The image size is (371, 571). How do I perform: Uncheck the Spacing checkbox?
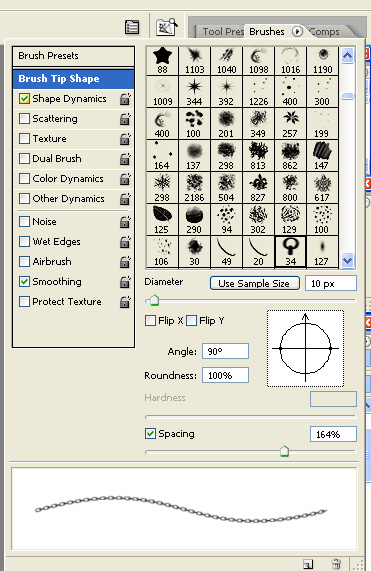coord(150,434)
